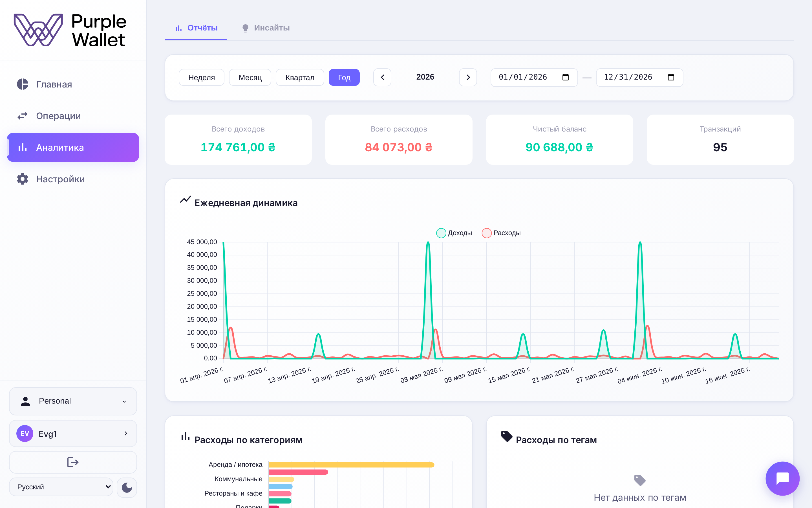812x508 pixels.
Task: Open the start date calendar picker icon
Action: (x=565, y=77)
